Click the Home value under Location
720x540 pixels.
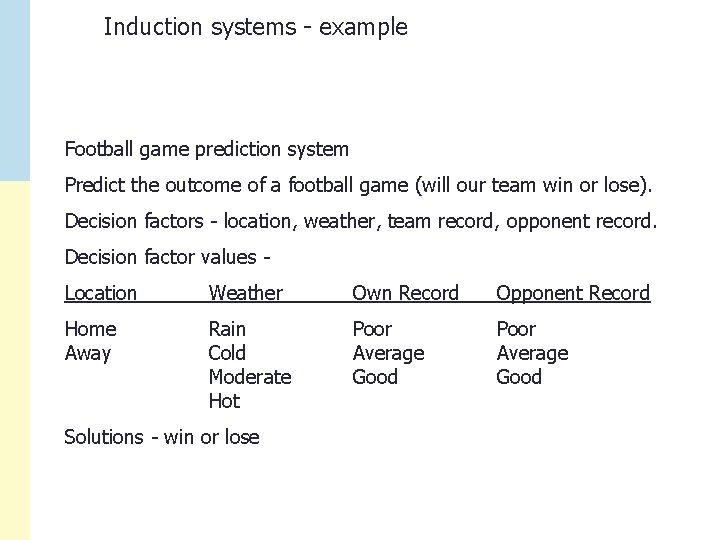90,329
